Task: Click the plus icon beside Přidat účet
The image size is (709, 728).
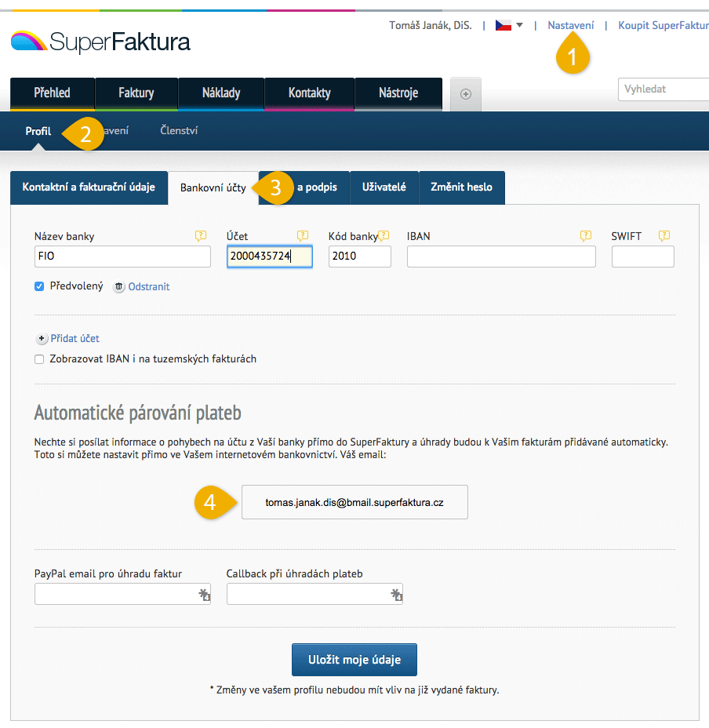Action: click(x=42, y=338)
